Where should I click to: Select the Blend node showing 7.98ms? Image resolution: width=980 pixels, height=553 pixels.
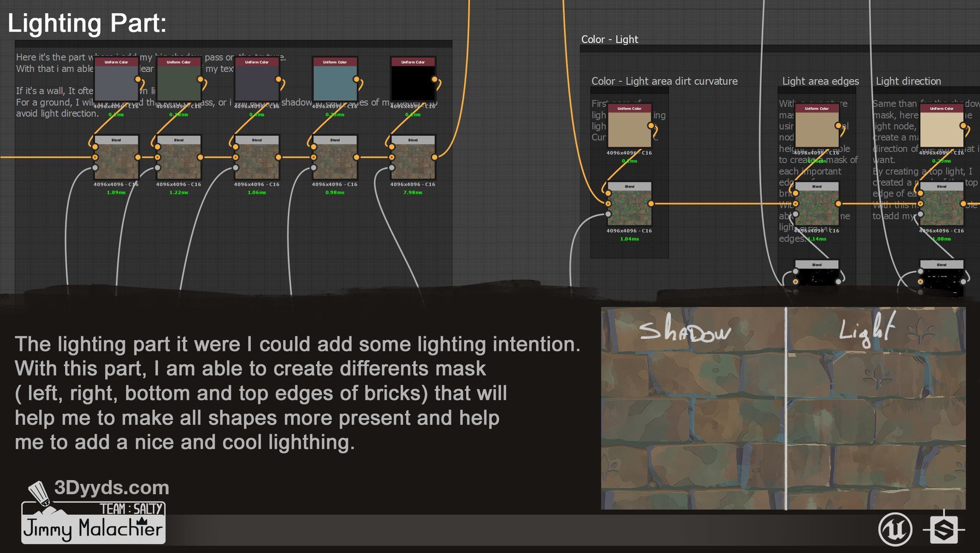coord(413,159)
